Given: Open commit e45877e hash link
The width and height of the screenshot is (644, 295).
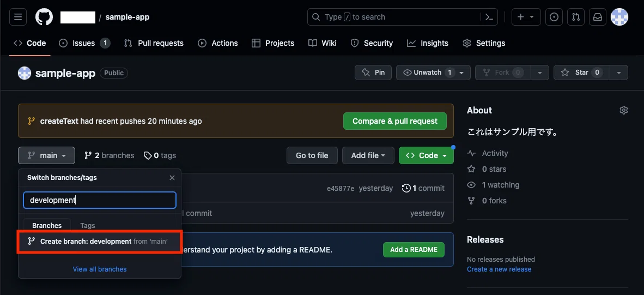Looking at the screenshot, I should coord(340,188).
